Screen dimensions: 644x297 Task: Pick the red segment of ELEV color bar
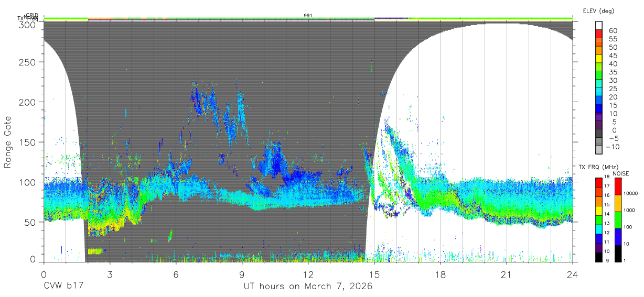pyautogui.click(x=599, y=33)
